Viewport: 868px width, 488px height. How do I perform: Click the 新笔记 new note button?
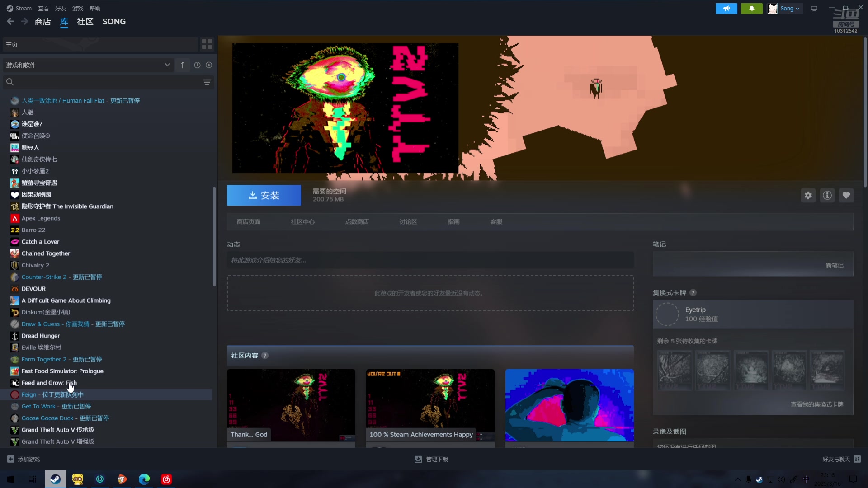835,266
